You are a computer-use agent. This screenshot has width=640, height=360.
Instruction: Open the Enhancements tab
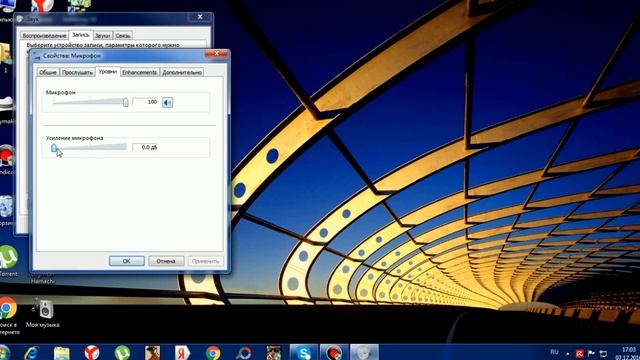pyautogui.click(x=140, y=72)
